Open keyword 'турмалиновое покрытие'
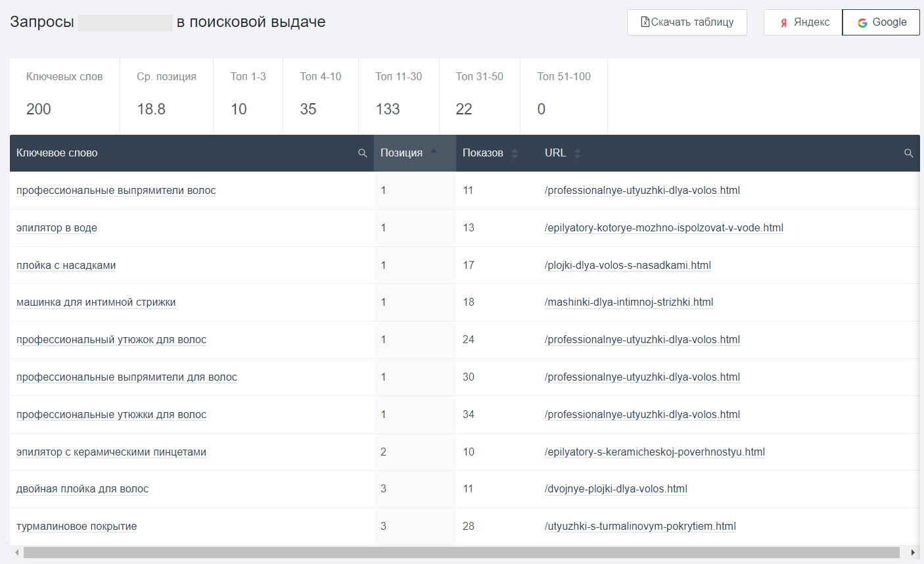The image size is (924, 564). (76, 527)
